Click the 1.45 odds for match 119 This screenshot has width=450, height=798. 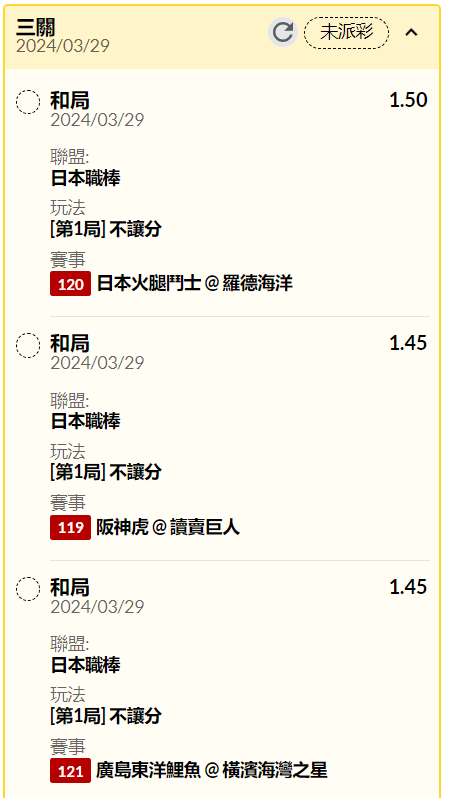click(408, 344)
